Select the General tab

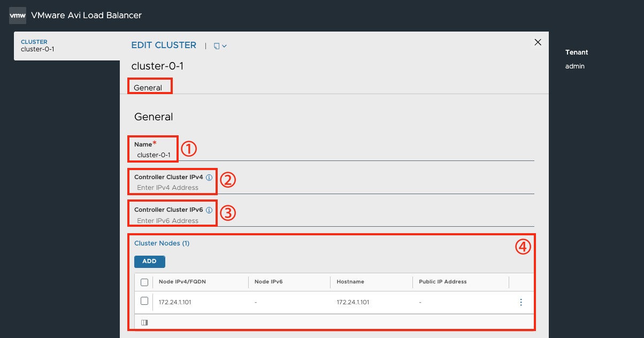coord(148,88)
